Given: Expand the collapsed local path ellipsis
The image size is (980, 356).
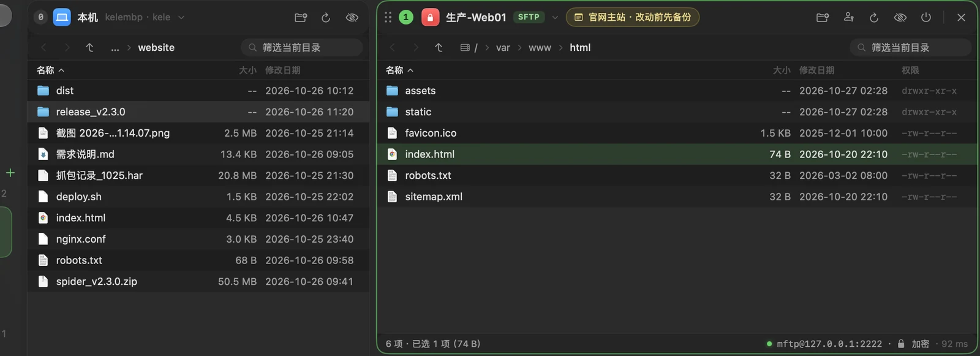Looking at the screenshot, I should coord(115,47).
